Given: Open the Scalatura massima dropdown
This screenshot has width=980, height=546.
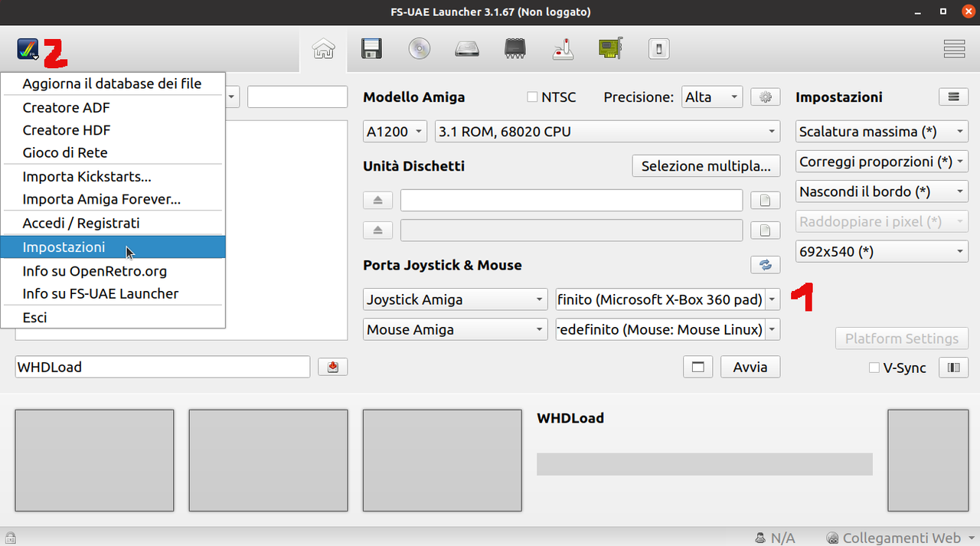Looking at the screenshot, I should 882,132.
